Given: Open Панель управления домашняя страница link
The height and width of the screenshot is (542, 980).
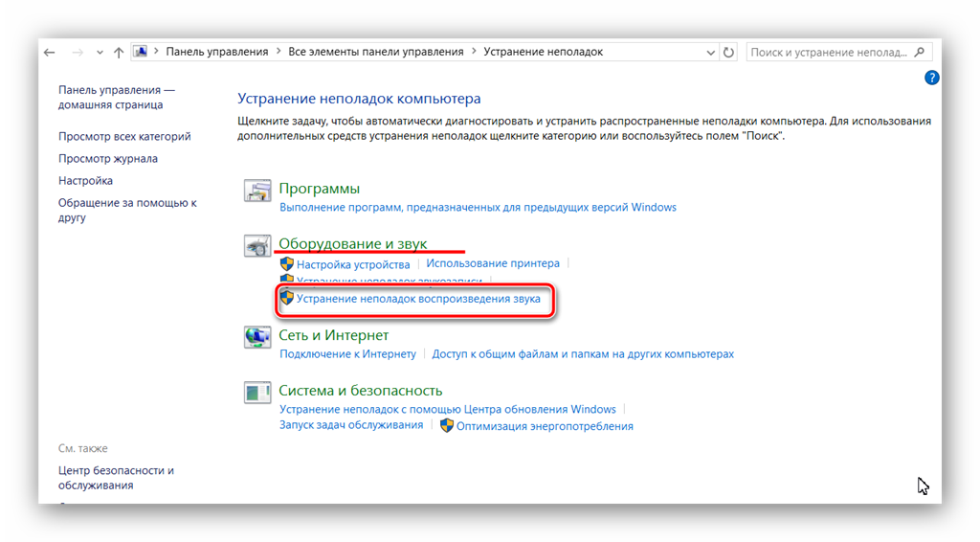Looking at the screenshot, I should (117, 98).
